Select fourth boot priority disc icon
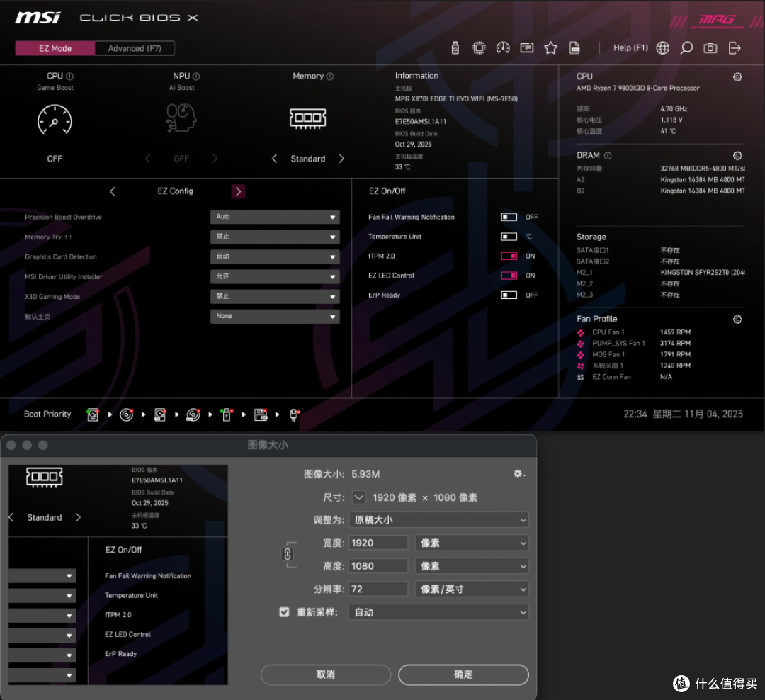765x700 pixels. [193, 414]
